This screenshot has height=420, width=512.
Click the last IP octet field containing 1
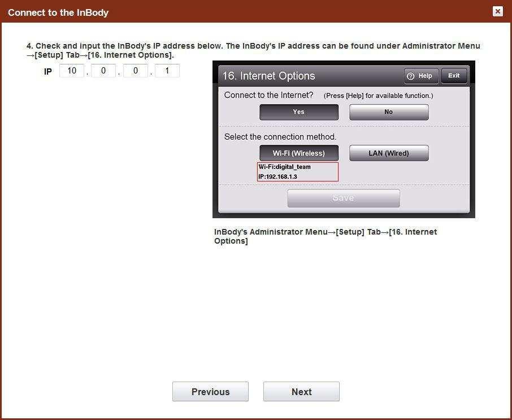pos(167,71)
